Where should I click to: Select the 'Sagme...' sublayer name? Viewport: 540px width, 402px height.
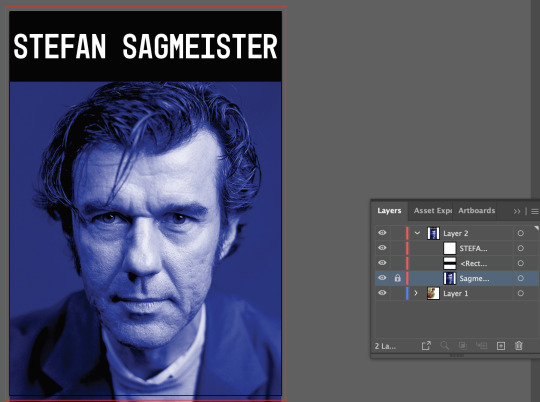[x=474, y=279]
